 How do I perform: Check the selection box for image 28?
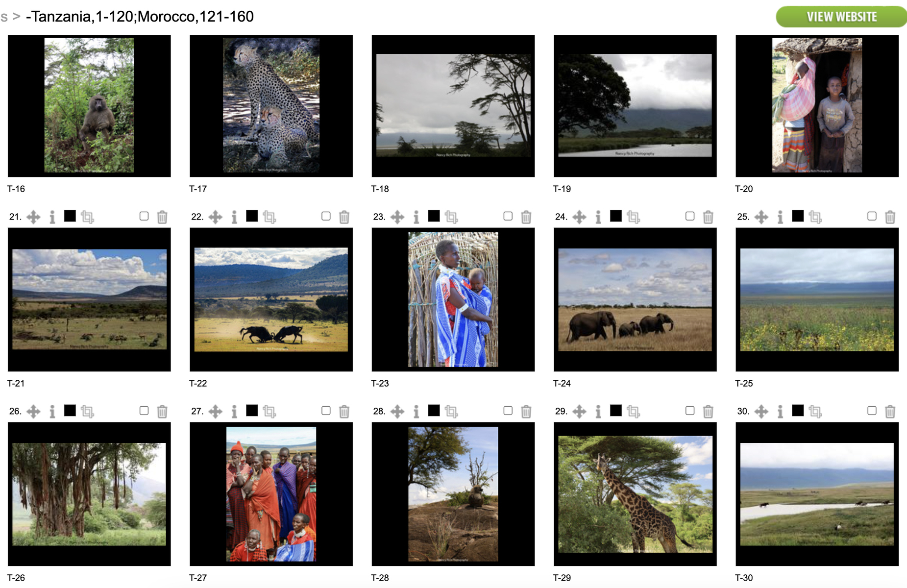coord(508,411)
